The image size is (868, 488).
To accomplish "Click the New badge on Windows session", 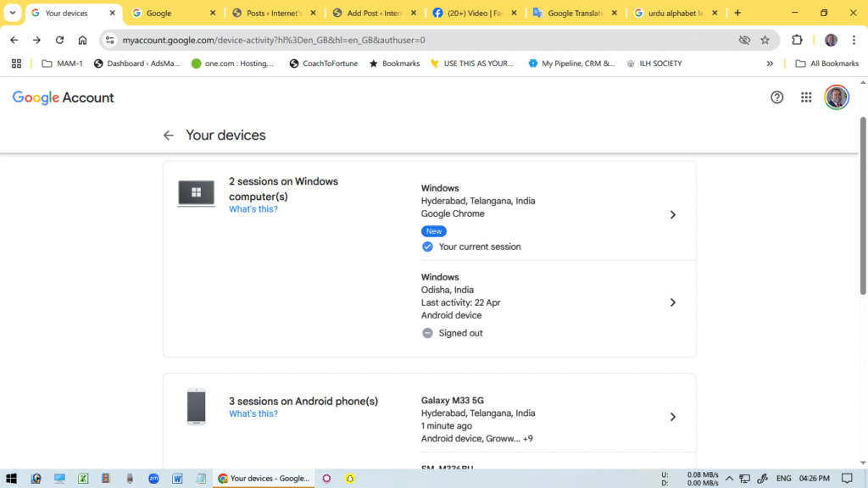I will point(434,231).
